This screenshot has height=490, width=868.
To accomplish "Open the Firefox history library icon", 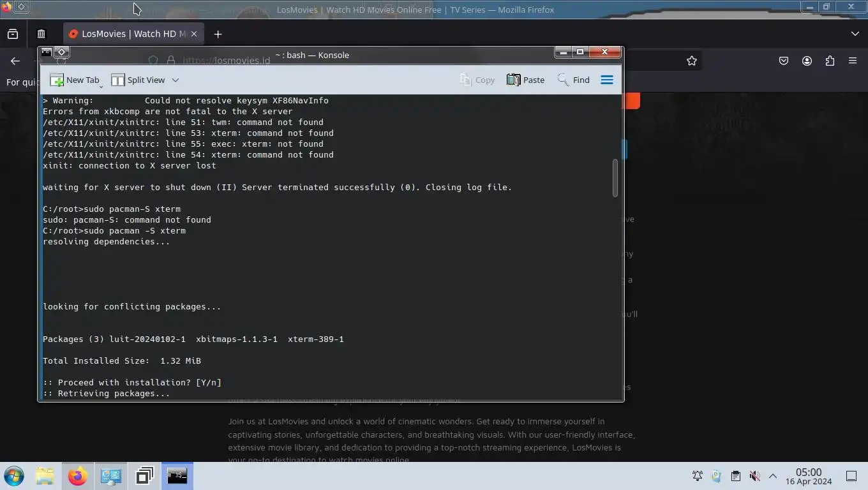I will point(41,34).
